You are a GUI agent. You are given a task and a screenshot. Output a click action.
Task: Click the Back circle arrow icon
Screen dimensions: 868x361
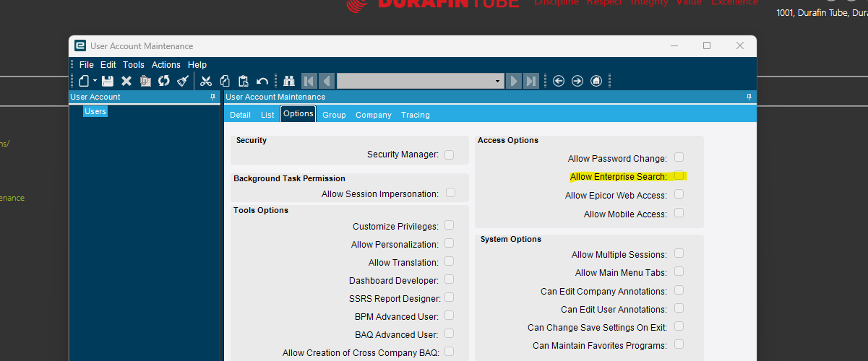[x=558, y=81]
